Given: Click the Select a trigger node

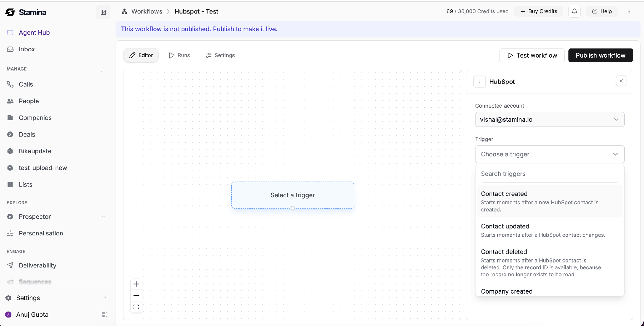Looking at the screenshot, I should coord(293,195).
